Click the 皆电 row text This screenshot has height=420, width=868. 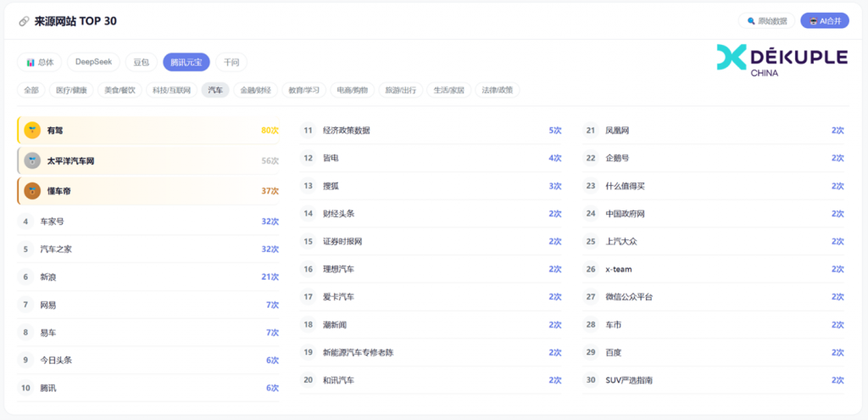(331, 159)
